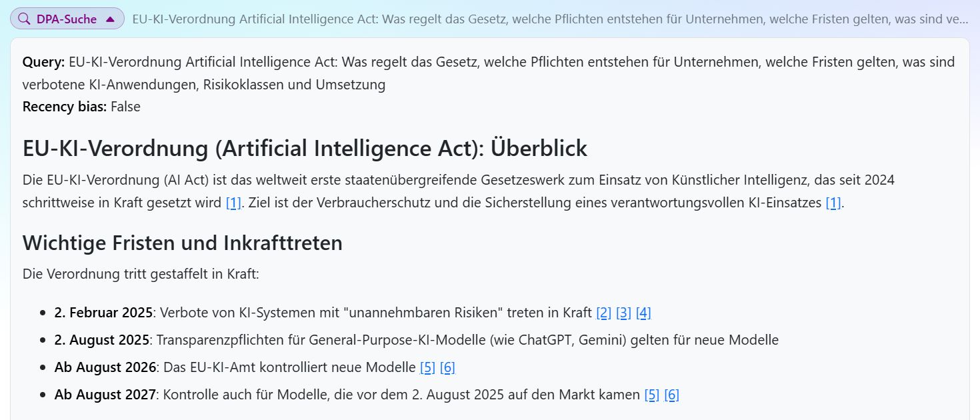980x420 pixels.
Task: Open citation [3] on the 2. Februar 2025 line
Action: click(x=623, y=313)
